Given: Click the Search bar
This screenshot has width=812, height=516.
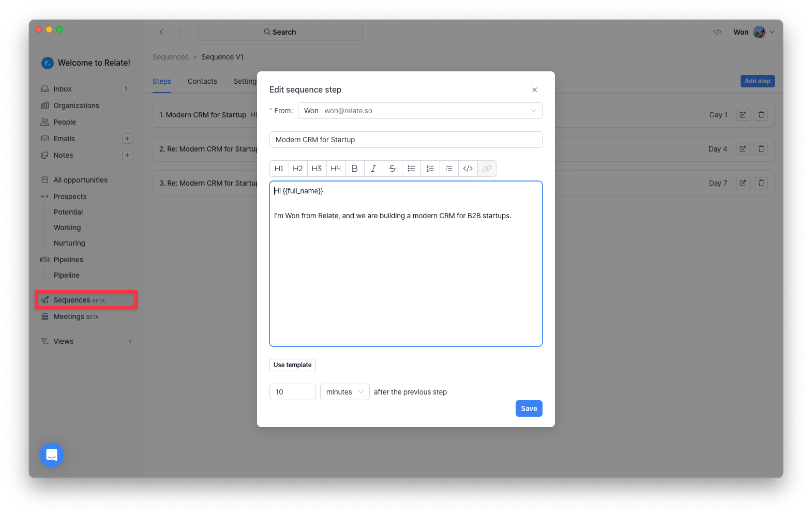Looking at the screenshot, I should 280,32.
